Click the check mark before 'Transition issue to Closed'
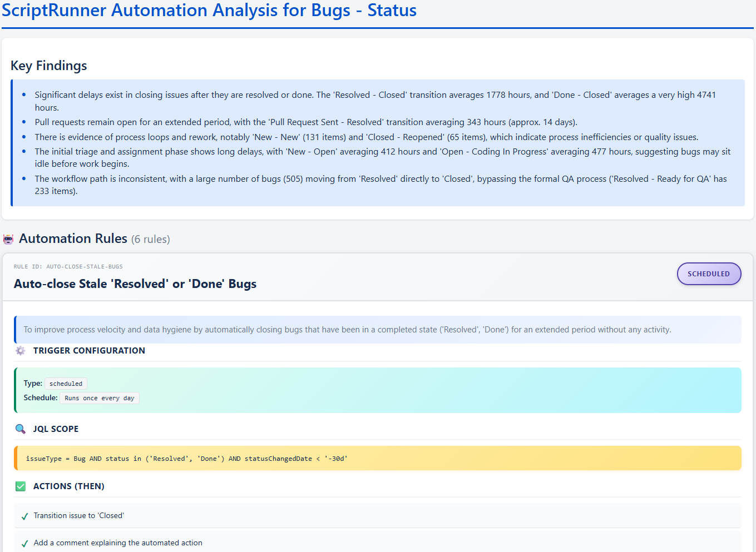The image size is (756, 552). point(24,516)
